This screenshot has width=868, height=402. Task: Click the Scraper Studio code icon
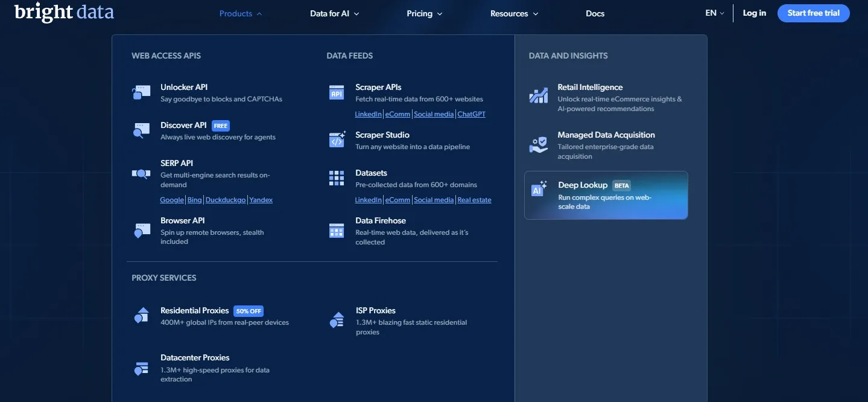click(x=337, y=139)
